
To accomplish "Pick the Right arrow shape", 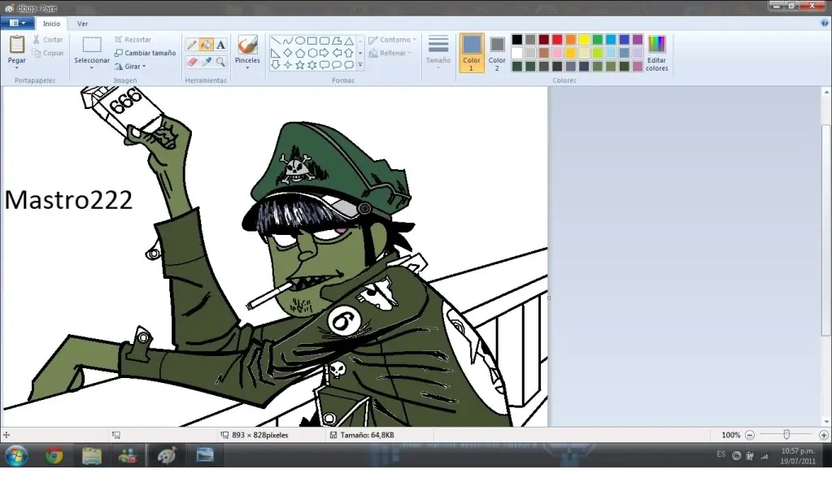I will (x=325, y=53).
